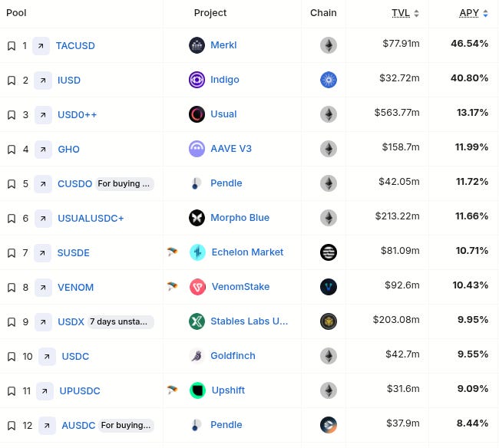Click the 'For buying ...' tag on CUSDO
Viewport: 499px width, 448px height.
(124, 184)
